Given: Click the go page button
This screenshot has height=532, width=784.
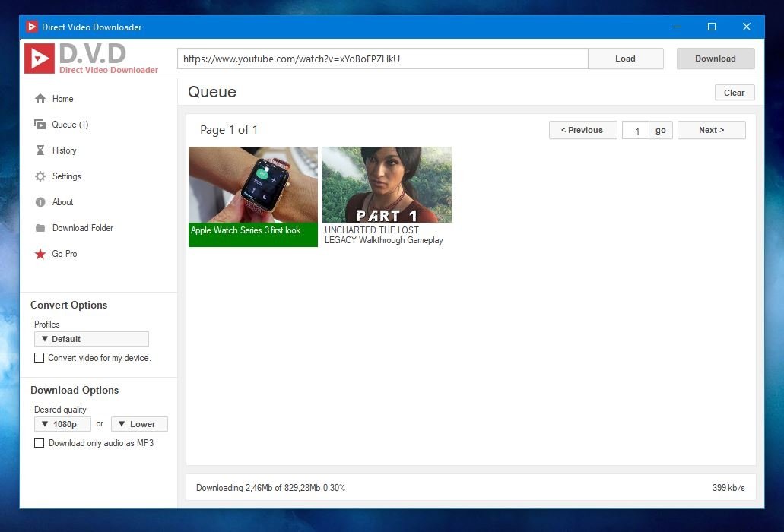Looking at the screenshot, I should pyautogui.click(x=661, y=130).
